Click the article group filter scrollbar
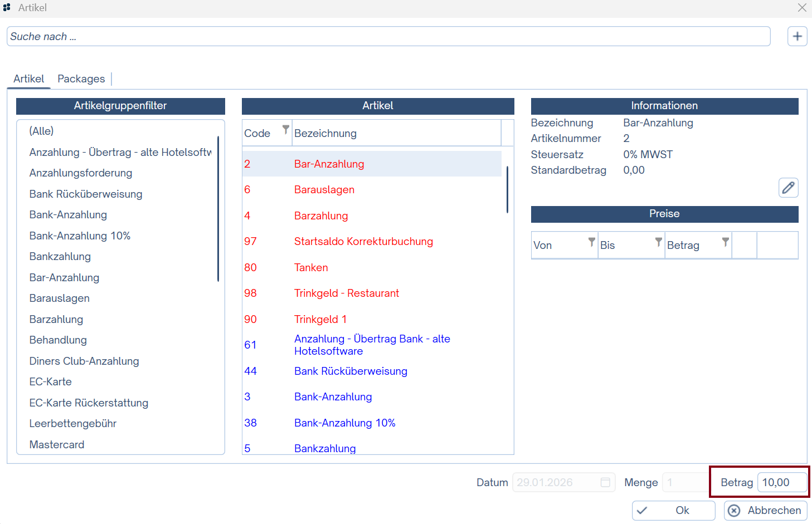The width and height of the screenshot is (812, 524). (218, 209)
